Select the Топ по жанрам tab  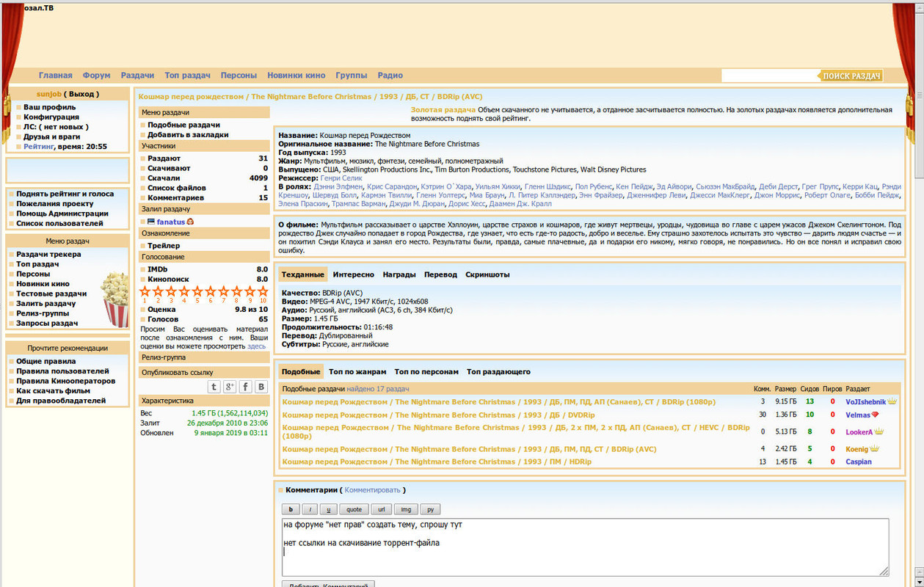pos(357,372)
